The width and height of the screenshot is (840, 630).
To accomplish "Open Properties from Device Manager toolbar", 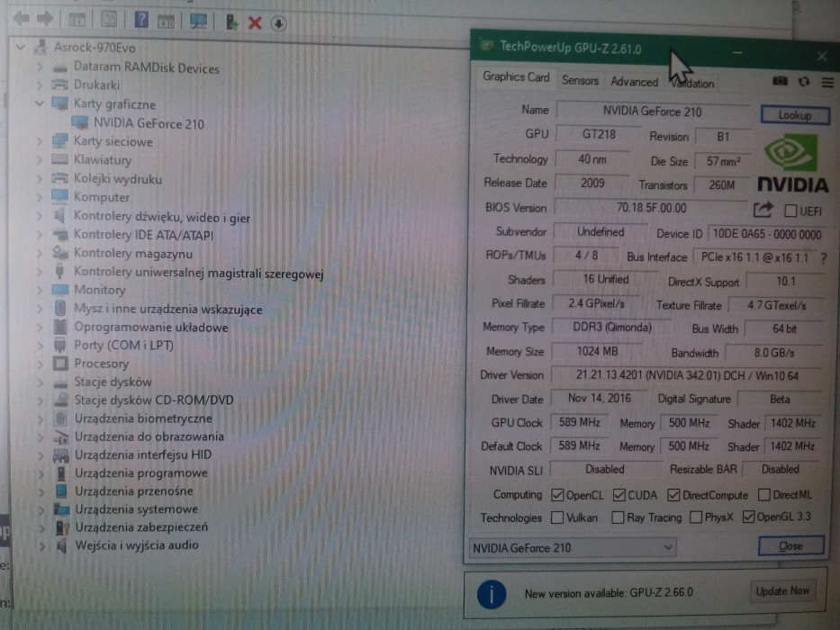I will [x=109, y=21].
